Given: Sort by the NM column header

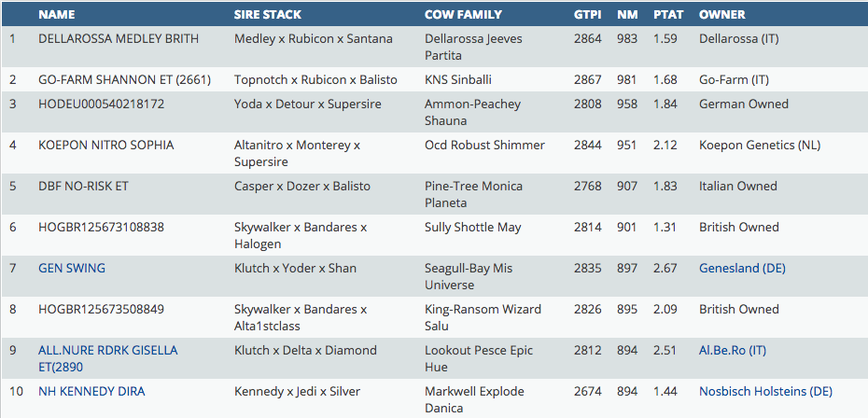Looking at the screenshot, I should [626, 15].
